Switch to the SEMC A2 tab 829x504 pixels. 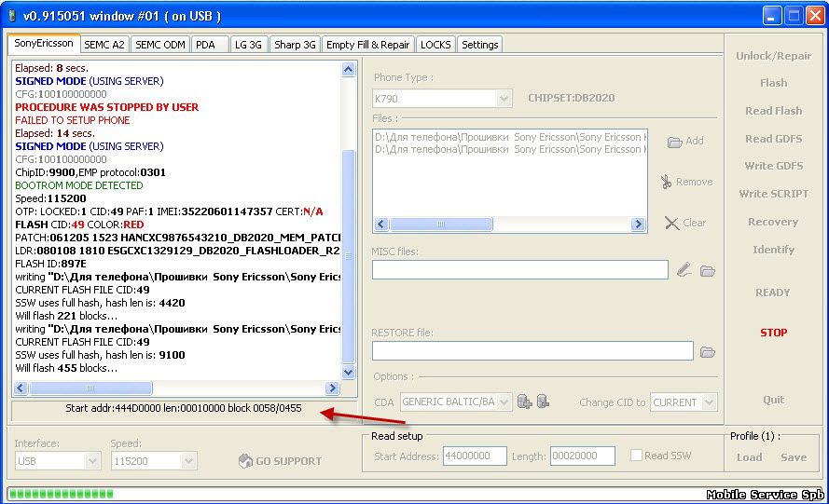coord(104,45)
